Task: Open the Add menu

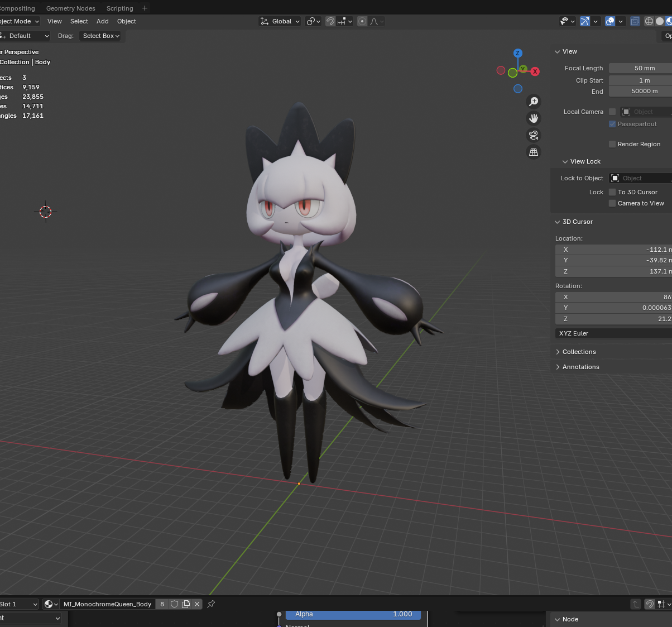Action: click(x=103, y=21)
